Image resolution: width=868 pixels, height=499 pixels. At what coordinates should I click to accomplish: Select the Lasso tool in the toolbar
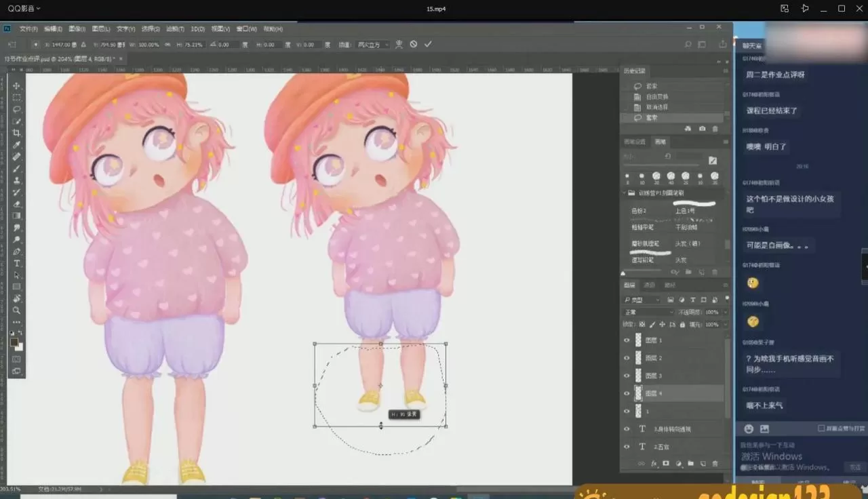pos(17,109)
